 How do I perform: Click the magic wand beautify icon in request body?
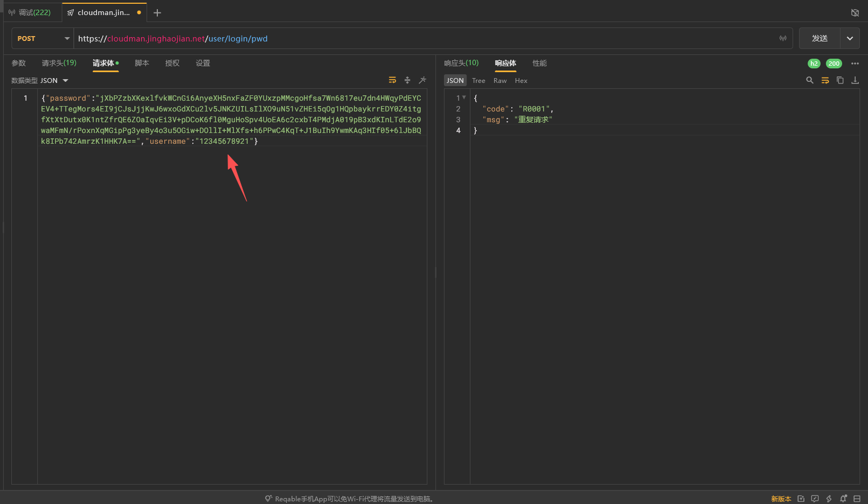[422, 80]
